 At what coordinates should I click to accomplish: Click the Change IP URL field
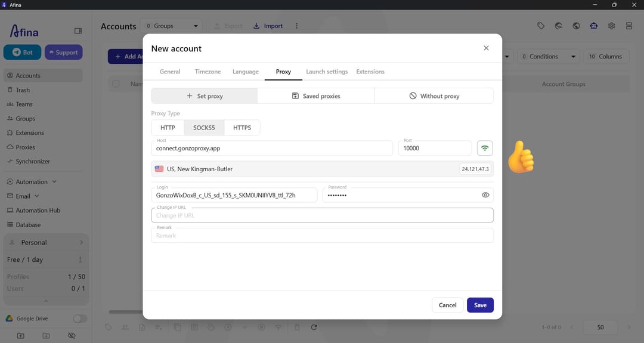(x=323, y=215)
